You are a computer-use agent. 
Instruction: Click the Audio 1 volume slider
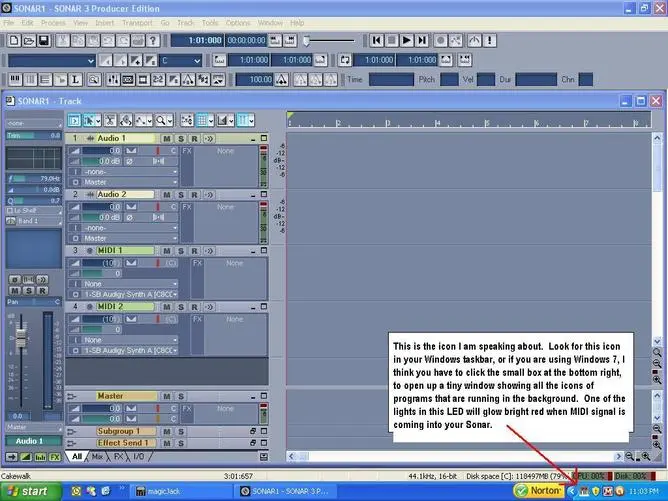tap(102, 151)
